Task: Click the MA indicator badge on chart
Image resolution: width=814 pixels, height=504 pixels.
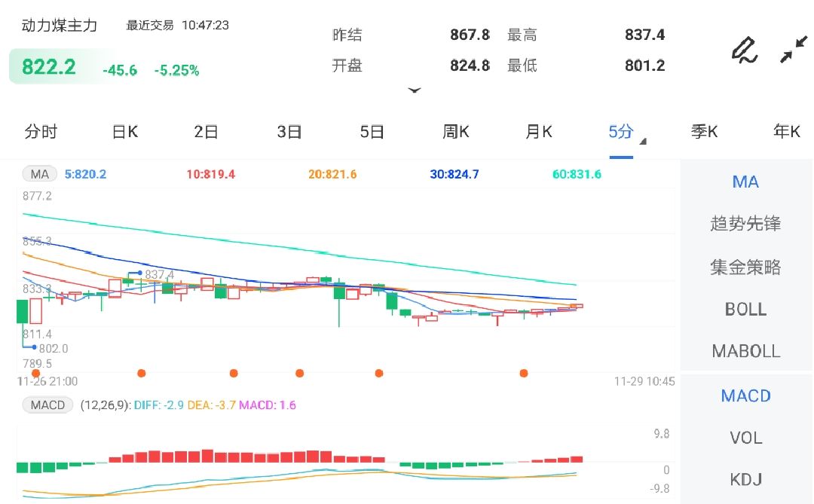Action: coord(39,174)
